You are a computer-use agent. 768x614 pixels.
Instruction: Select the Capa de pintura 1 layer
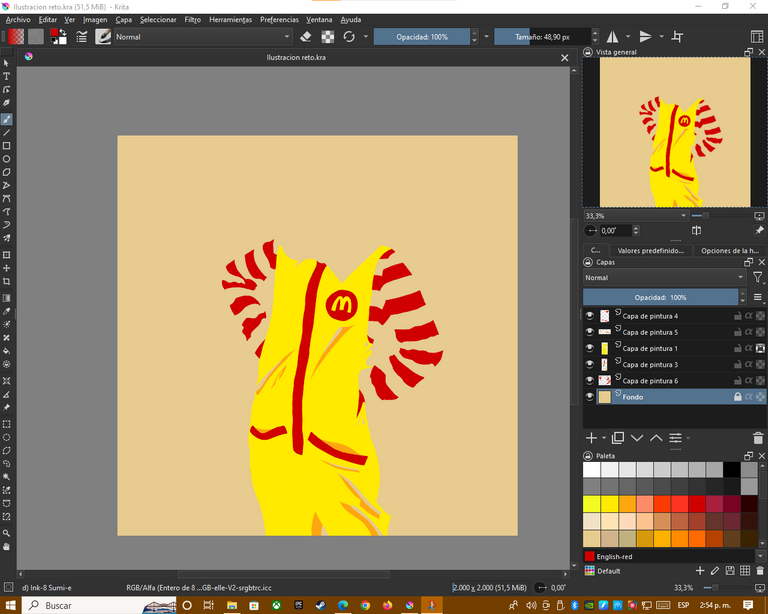tap(674, 348)
